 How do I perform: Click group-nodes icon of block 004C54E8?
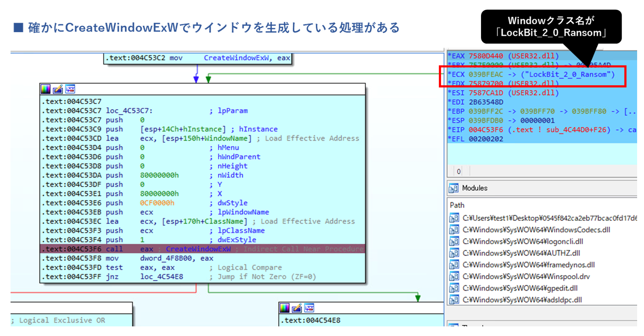(309, 308)
